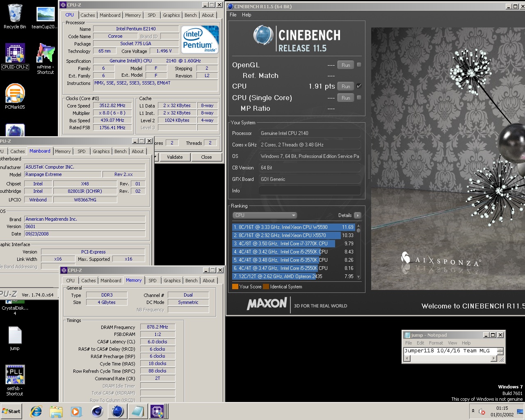The height and width of the screenshot is (420, 525).
Task: Select Memory tab in bottom CPU-Z window
Action: pyautogui.click(x=134, y=280)
